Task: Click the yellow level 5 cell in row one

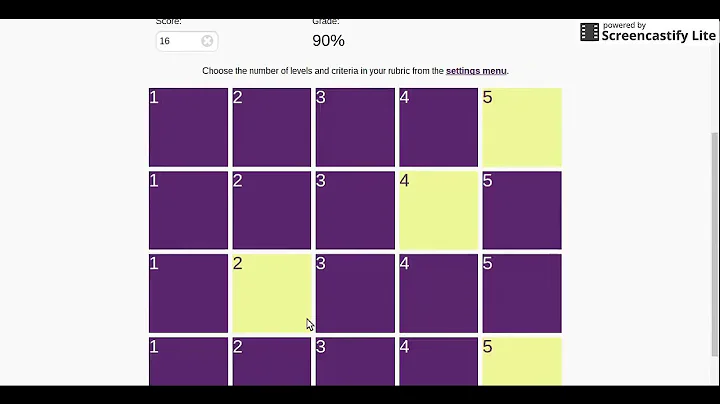Action: tap(522, 127)
